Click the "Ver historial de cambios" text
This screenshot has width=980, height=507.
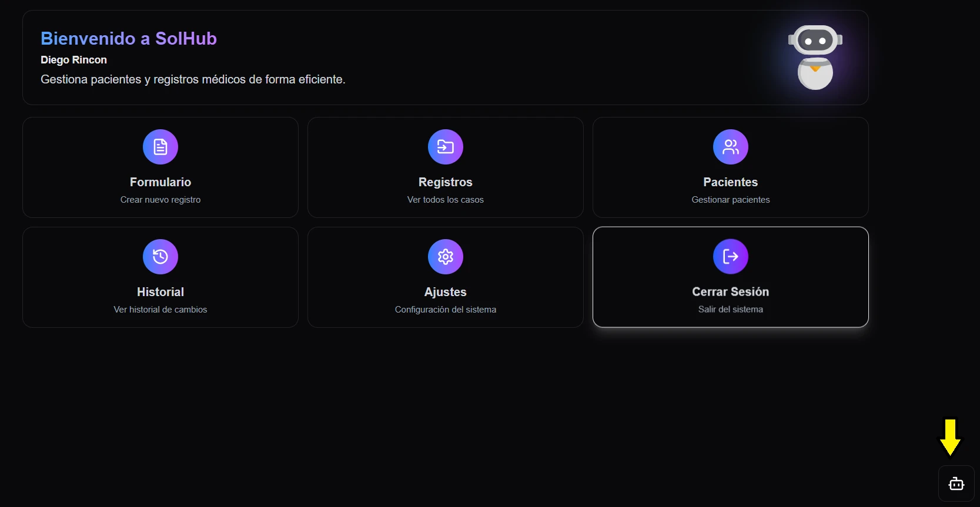point(160,310)
